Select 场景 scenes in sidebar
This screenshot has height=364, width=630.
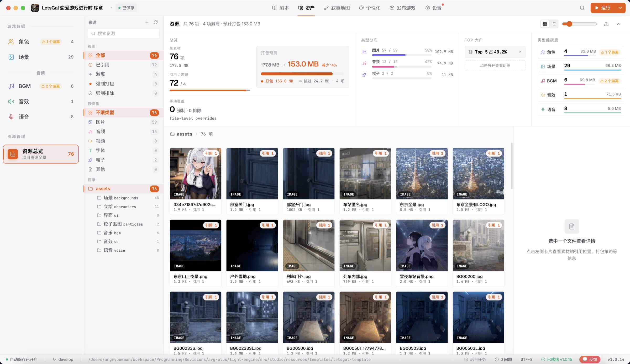(x=41, y=57)
